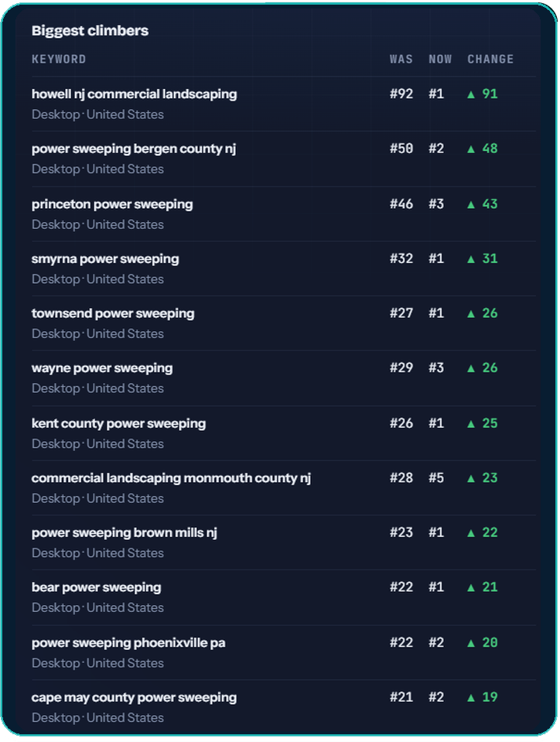Click the #27 previous rank value
Viewport: 560px width, 742px height.
click(401, 313)
